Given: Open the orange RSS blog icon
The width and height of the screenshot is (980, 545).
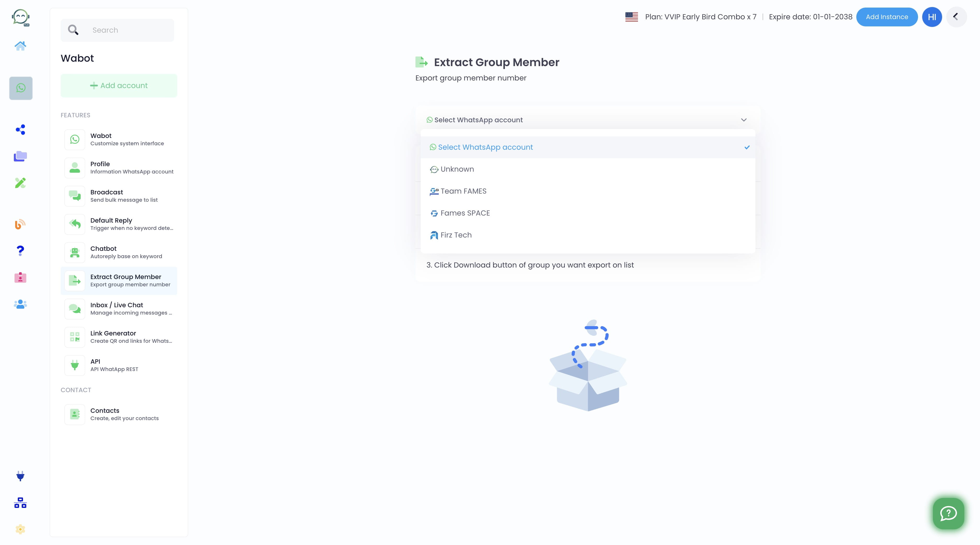Looking at the screenshot, I should coord(21,224).
